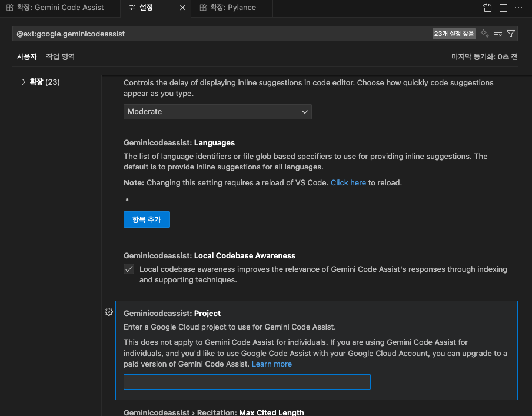Image resolution: width=532 pixels, height=416 pixels.
Task: Open the Pylance extension tab
Action: point(232,8)
